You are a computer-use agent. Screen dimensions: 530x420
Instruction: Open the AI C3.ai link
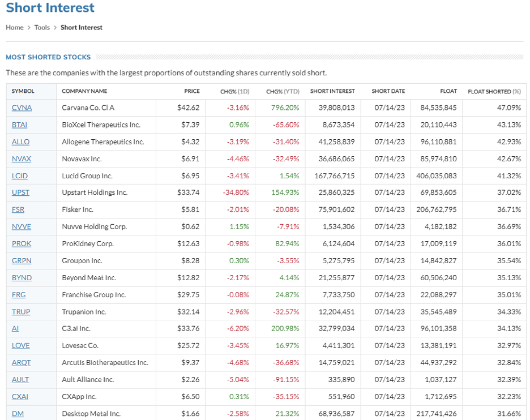click(15, 328)
